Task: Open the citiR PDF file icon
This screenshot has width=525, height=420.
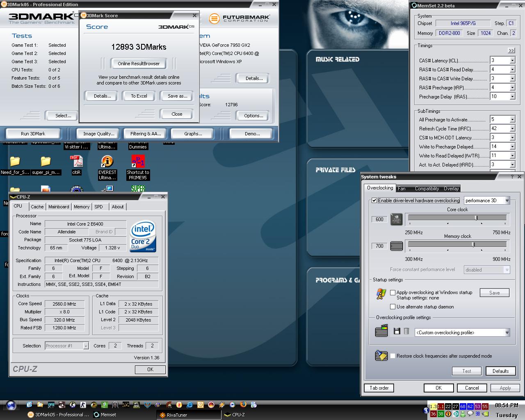Action: click(x=76, y=162)
